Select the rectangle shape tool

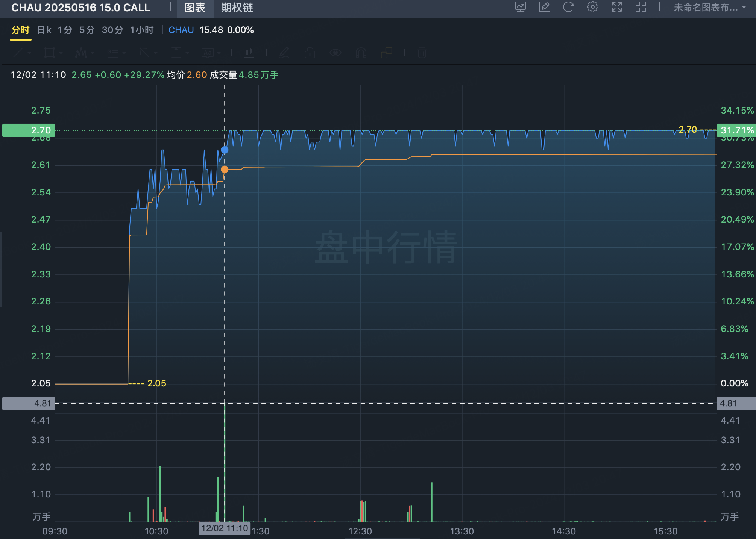pyautogui.click(x=50, y=53)
